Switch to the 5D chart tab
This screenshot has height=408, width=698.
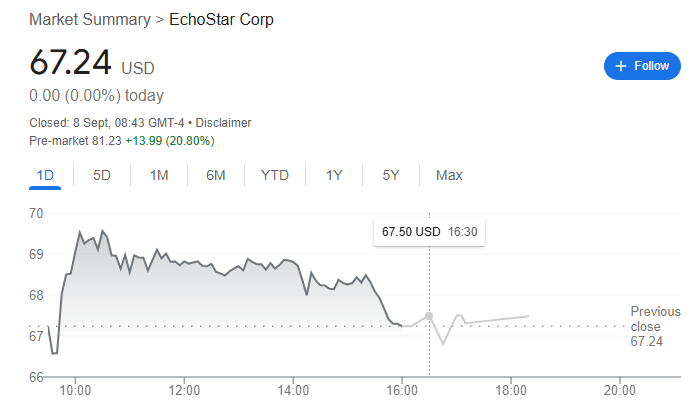101,175
